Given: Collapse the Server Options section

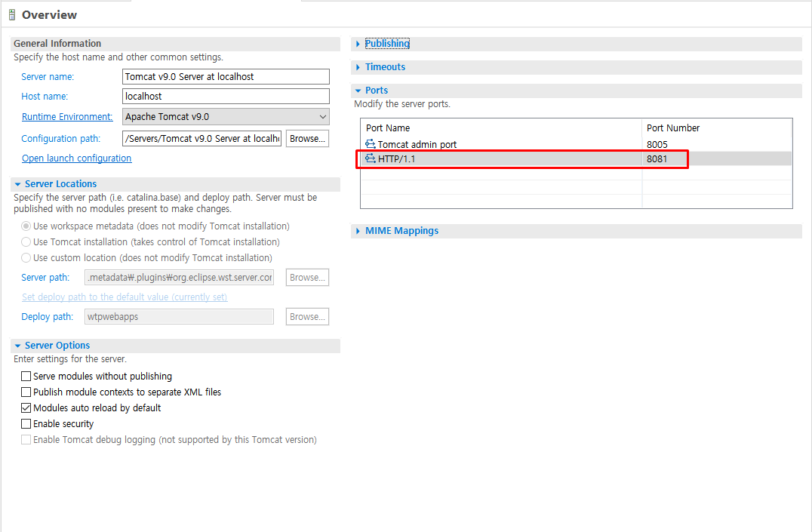Looking at the screenshot, I should [x=17, y=346].
